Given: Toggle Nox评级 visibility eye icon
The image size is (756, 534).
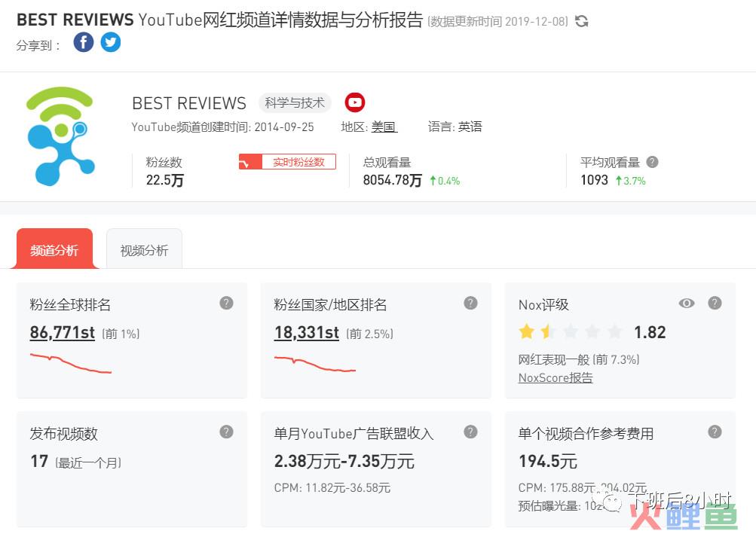Looking at the screenshot, I should (x=687, y=303).
